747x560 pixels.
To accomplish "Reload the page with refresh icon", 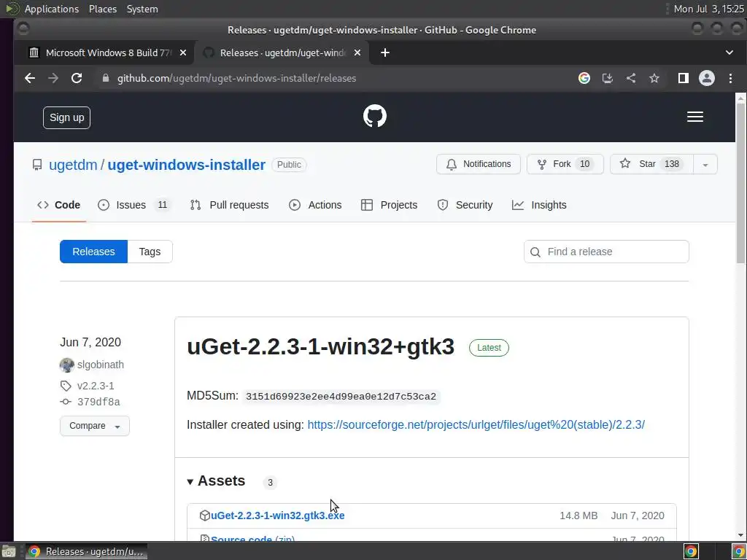I will [77, 78].
